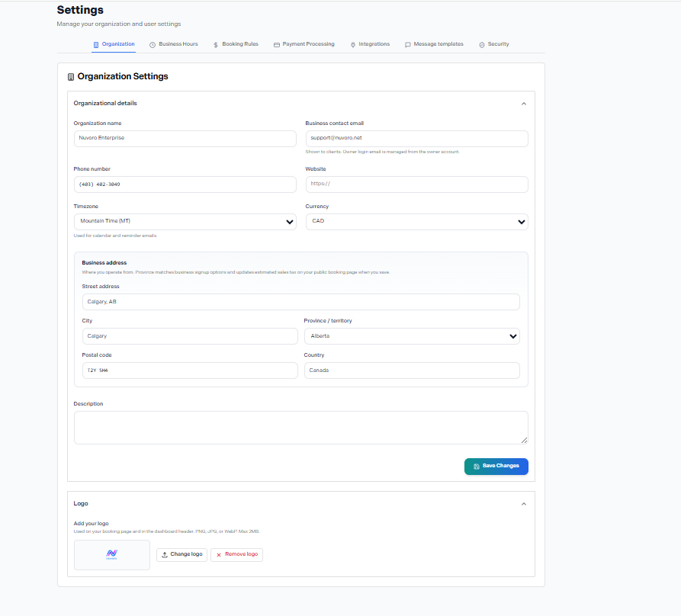
Task: Click the Description textarea resize handle
Action: coord(524,440)
